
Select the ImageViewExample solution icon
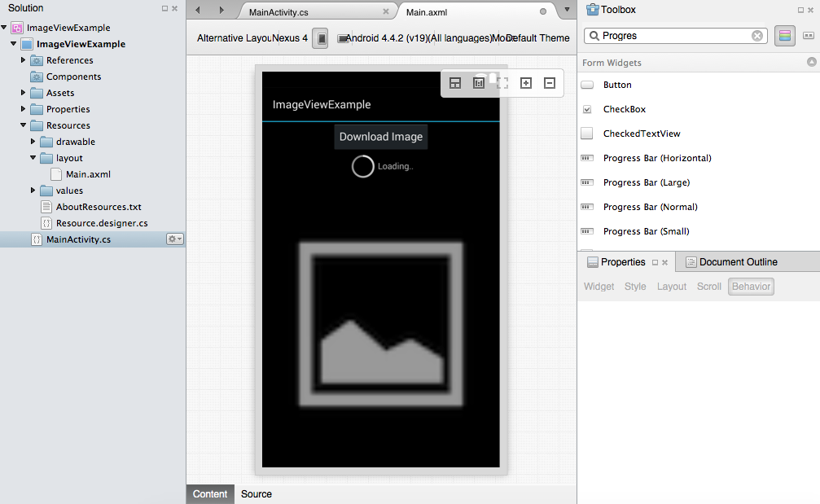click(x=17, y=28)
